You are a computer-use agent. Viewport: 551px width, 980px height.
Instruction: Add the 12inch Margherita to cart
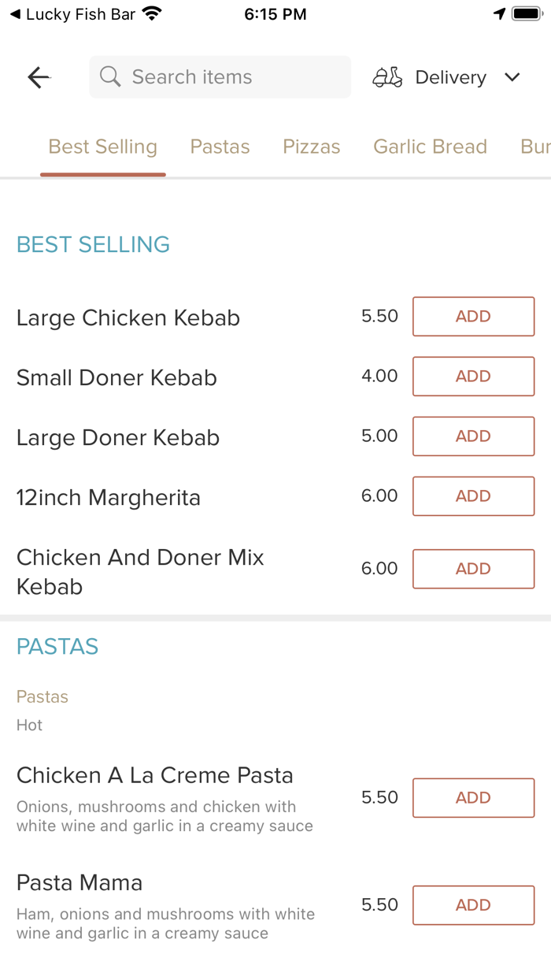(473, 496)
